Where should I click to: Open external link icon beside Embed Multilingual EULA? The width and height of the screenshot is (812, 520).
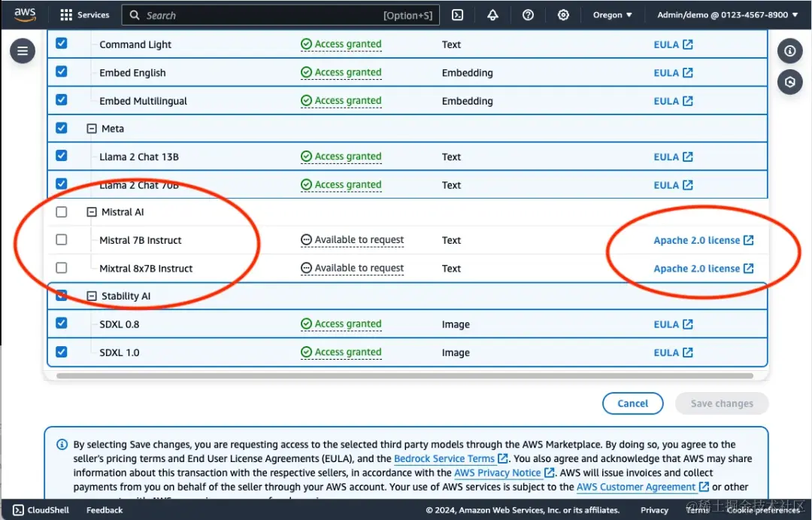(688, 101)
